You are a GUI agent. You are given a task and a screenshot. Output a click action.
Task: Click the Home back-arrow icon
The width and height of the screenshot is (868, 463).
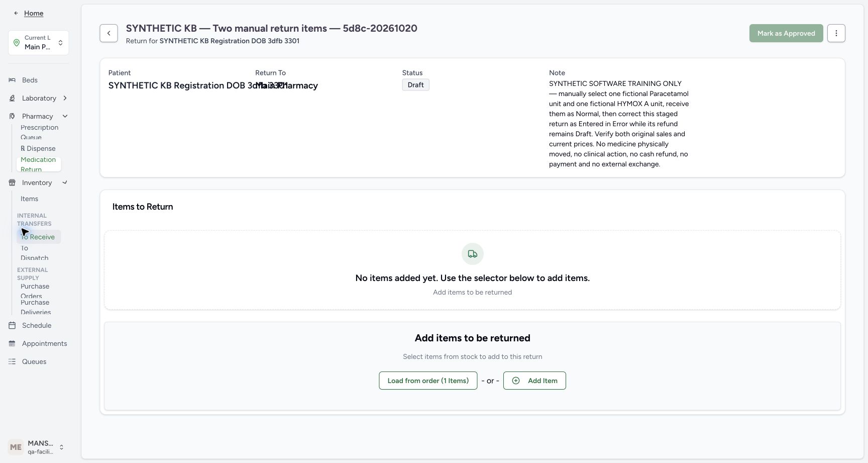16,13
